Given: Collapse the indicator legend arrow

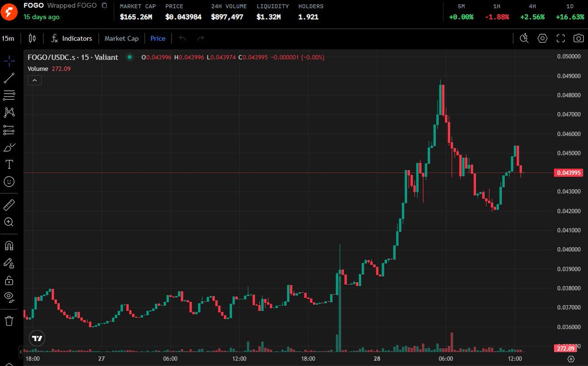Looking at the screenshot, I should coord(34,80).
